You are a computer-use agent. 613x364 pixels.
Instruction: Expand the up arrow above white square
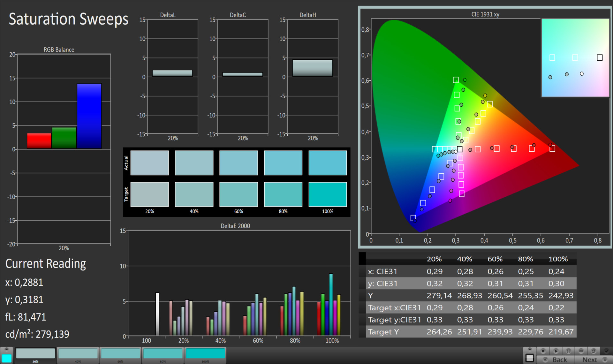[530, 349]
